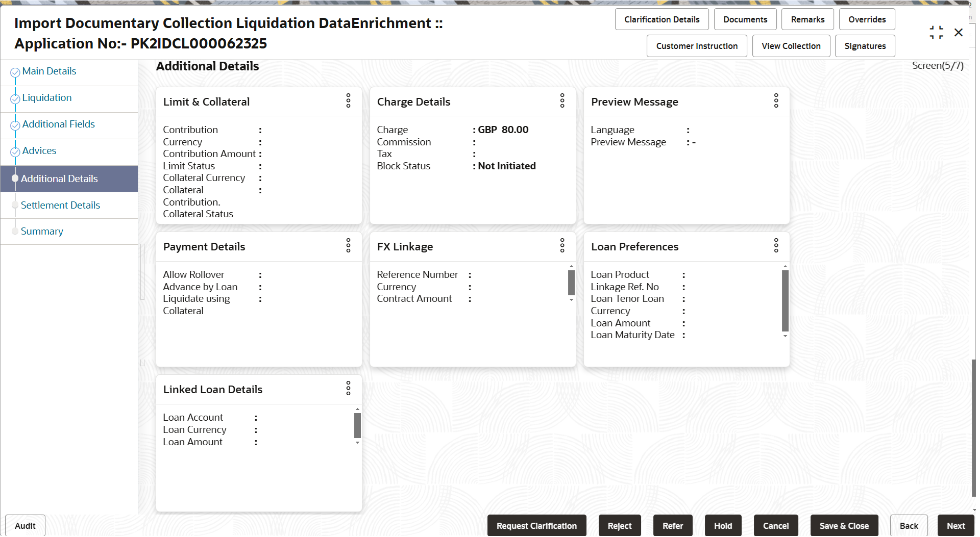Viewport: 980px width, 537px height.
Task: Open Remarks
Action: click(807, 19)
